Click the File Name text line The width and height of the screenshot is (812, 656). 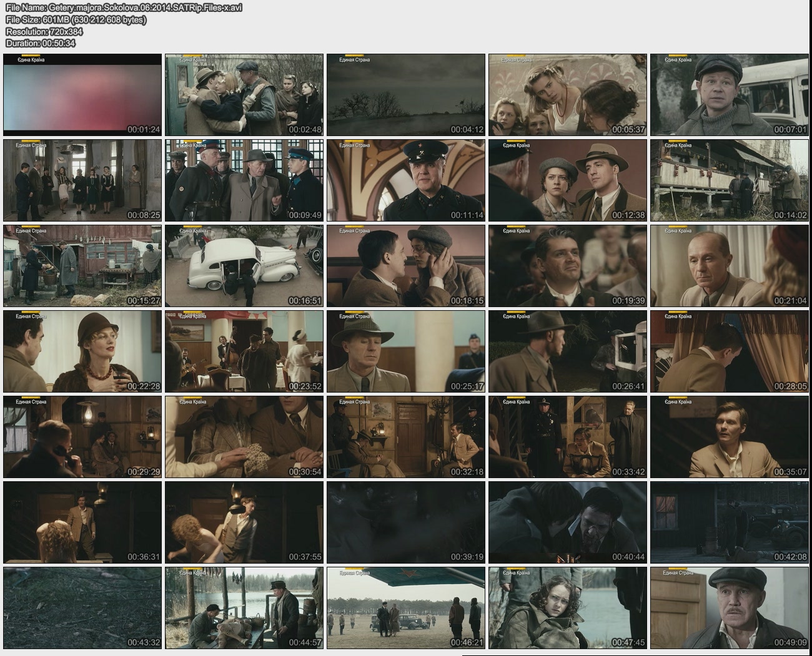pyautogui.click(x=124, y=8)
